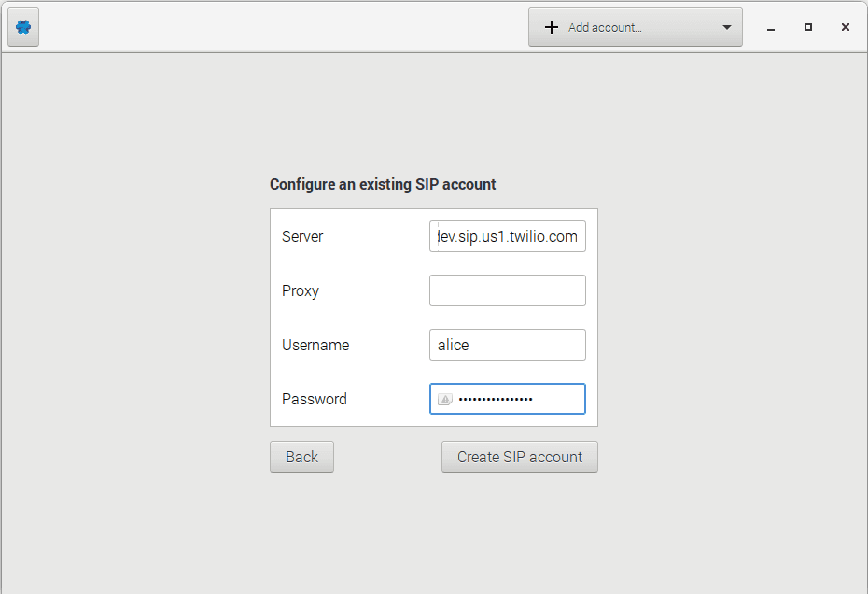The height and width of the screenshot is (594, 868).
Task: Click the app logo icon top-left
Action: (22, 27)
